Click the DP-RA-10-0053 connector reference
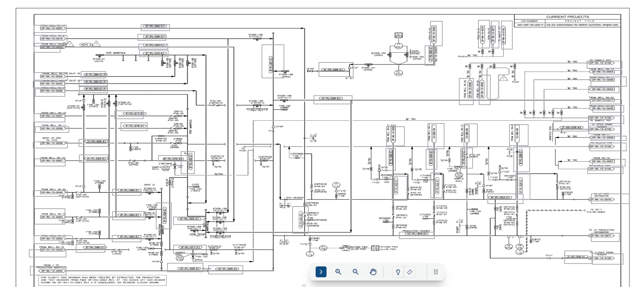 click(603, 89)
